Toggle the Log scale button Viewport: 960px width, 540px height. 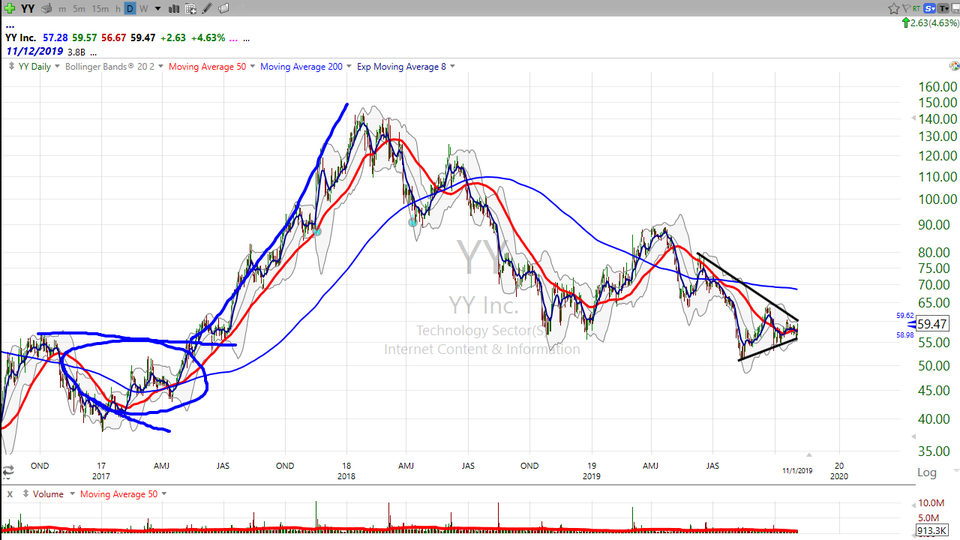(x=926, y=472)
